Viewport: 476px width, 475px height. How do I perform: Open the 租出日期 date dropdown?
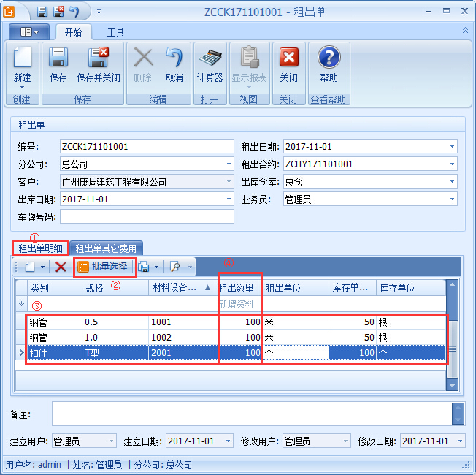(x=452, y=147)
